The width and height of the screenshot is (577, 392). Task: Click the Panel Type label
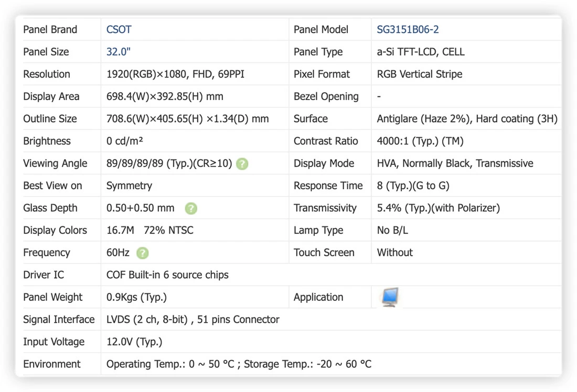pyautogui.click(x=318, y=52)
